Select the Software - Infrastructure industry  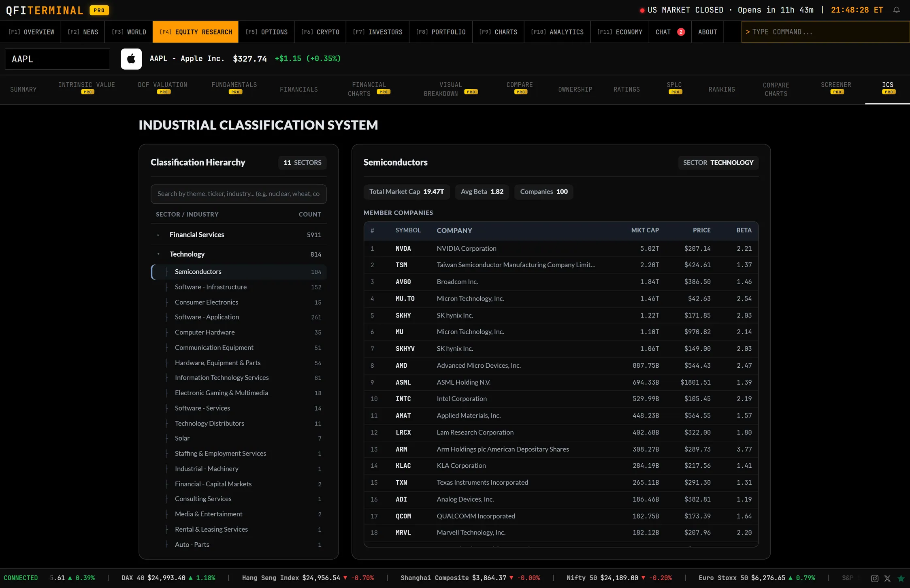pyautogui.click(x=239, y=287)
